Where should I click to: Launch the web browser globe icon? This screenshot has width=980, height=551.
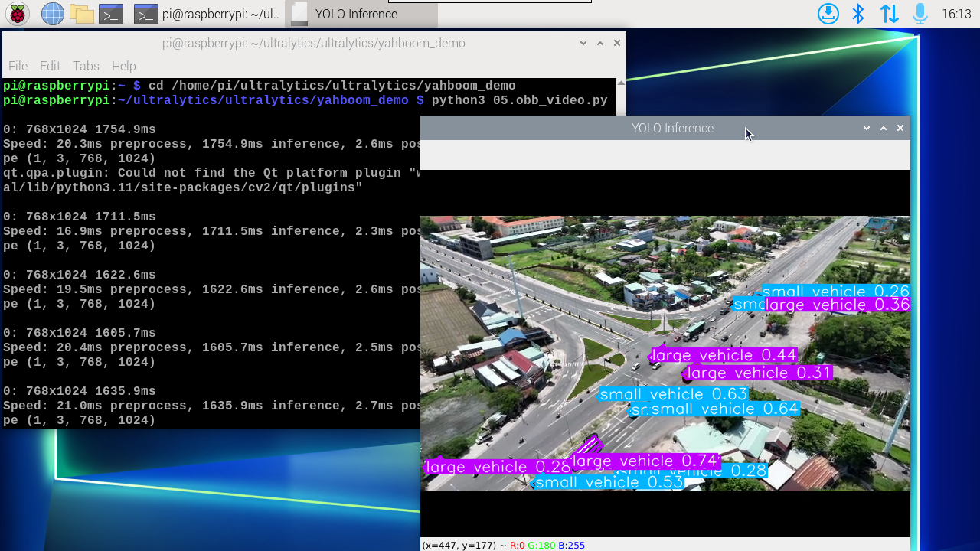(x=52, y=14)
